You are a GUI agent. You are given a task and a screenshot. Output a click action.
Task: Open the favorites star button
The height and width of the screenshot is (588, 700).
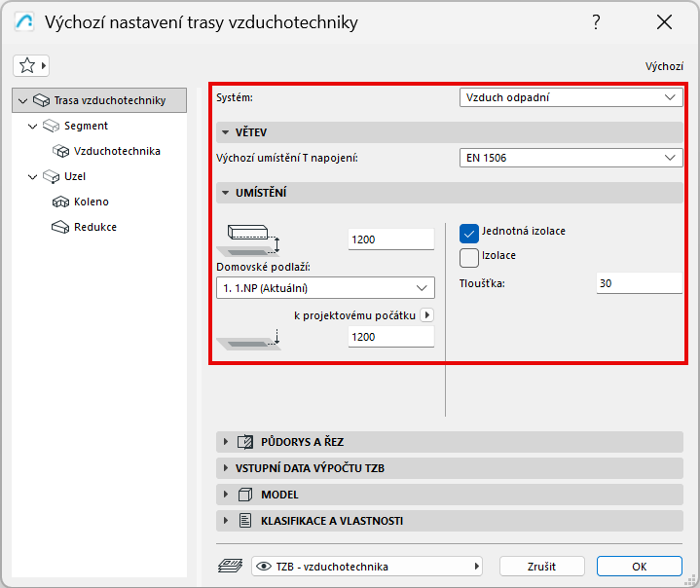pos(31,66)
